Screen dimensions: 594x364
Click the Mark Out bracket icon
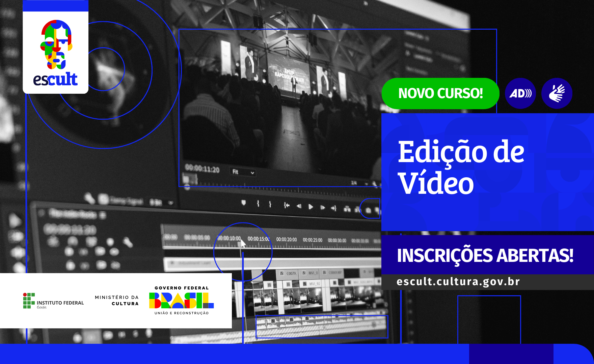click(x=270, y=204)
